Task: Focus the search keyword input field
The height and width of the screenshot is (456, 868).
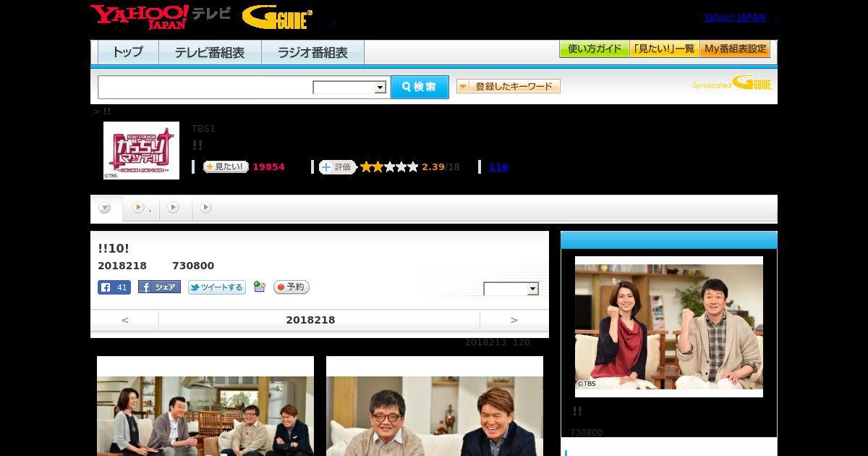Action: tap(205, 87)
